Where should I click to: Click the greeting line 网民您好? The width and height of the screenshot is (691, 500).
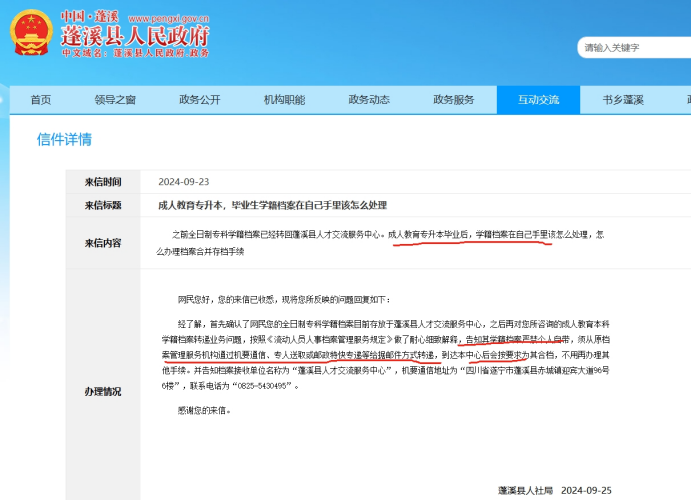click(283, 300)
